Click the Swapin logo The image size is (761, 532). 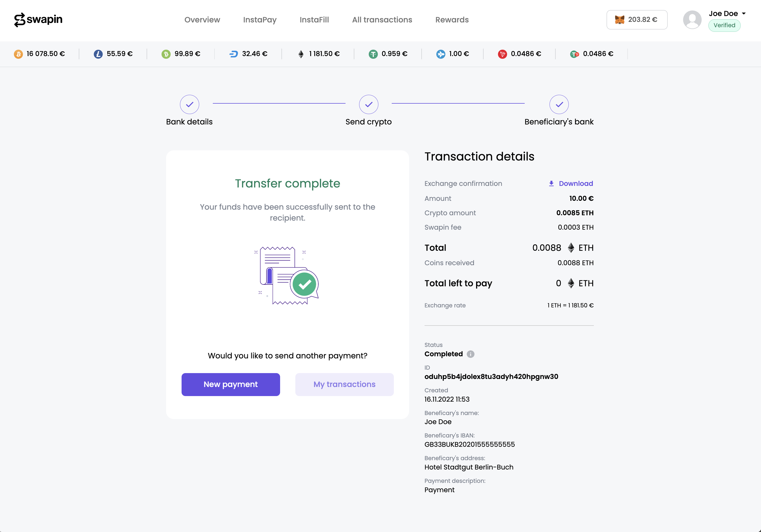(x=38, y=19)
